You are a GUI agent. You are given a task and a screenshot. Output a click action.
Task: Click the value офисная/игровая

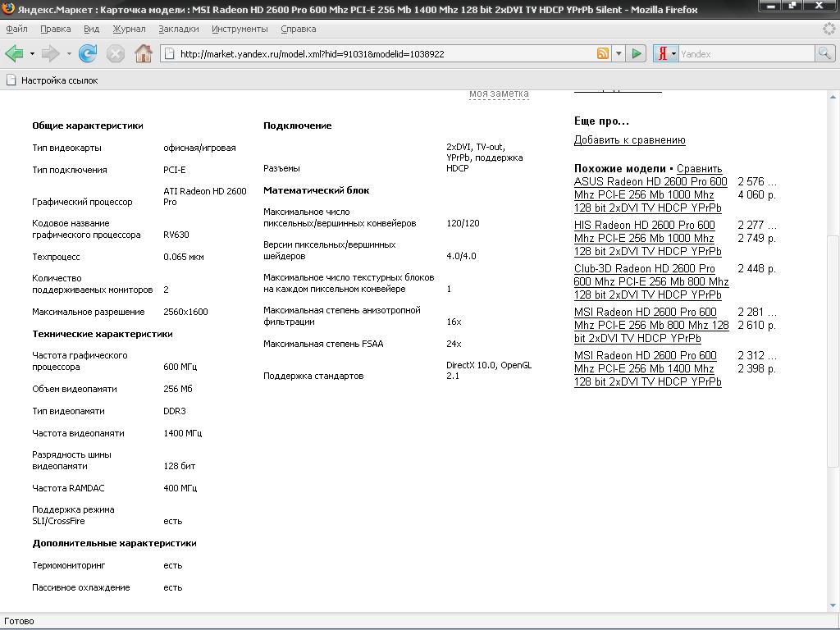coord(199,148)
